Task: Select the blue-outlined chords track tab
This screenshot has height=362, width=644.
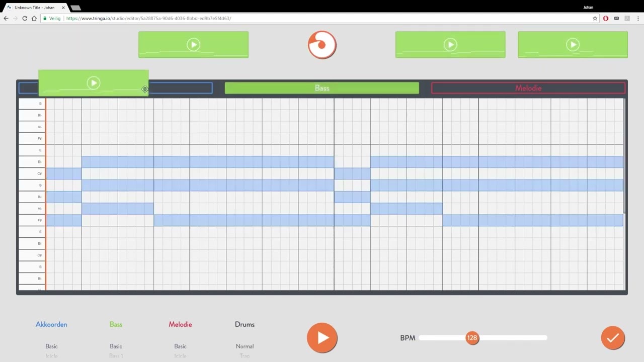Action: 180,88
